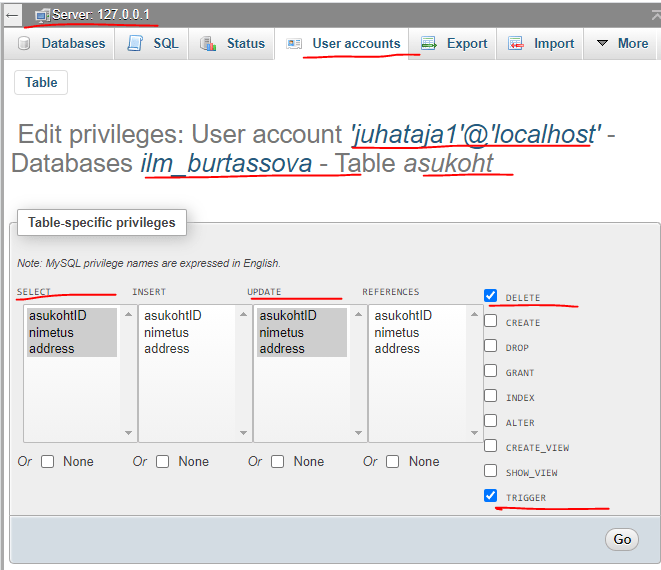The width and height of the screenshot is (661, 570).
Task: Tick None checkbox under SELECT list
Action: coord(48,461)
